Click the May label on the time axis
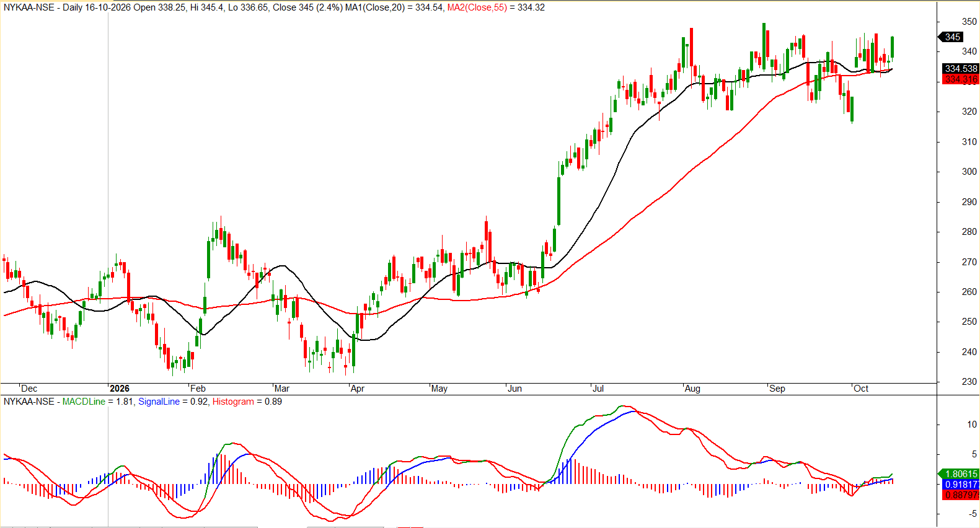This screenshot has width=980, height=528. 439,389
